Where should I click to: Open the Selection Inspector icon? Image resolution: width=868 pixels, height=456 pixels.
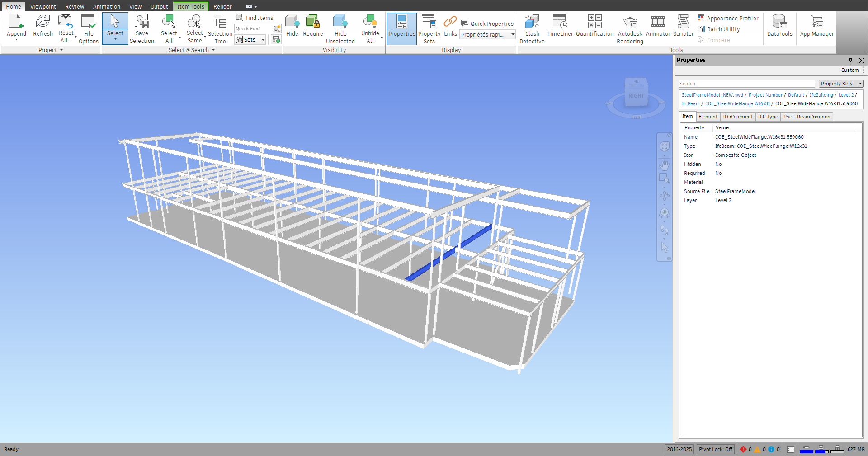point(276,40)
